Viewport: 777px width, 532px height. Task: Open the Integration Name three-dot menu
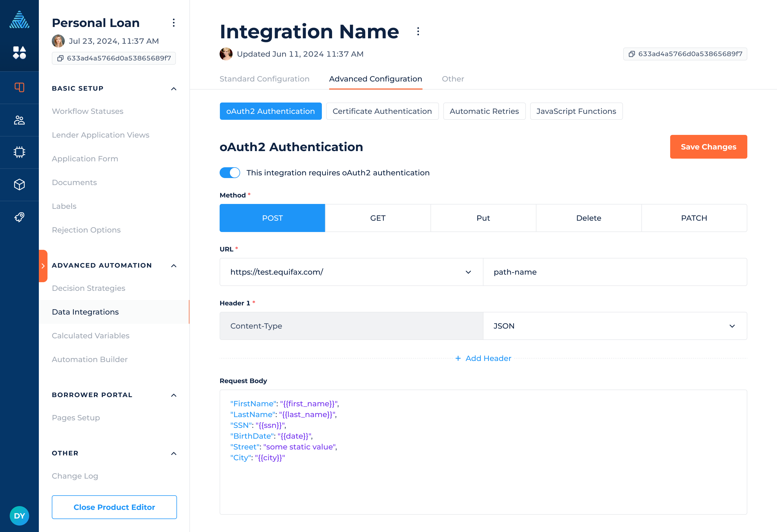coord(418,32)
